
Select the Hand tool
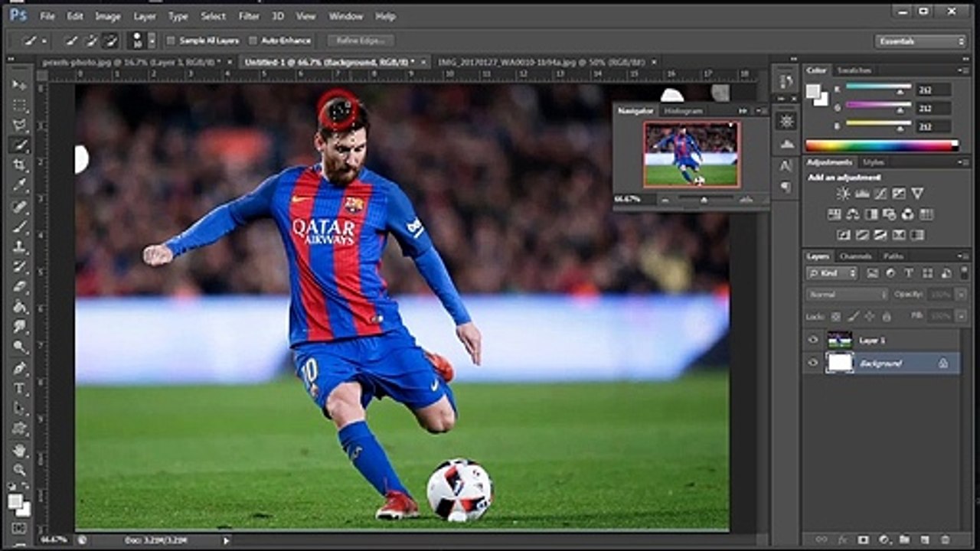[x=20, y=450]
